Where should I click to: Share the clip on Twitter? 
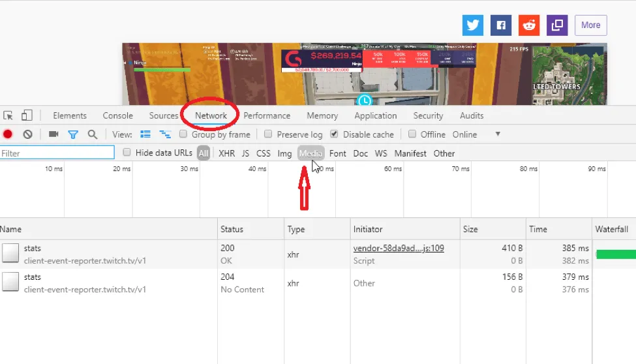(x=473, y=25)
